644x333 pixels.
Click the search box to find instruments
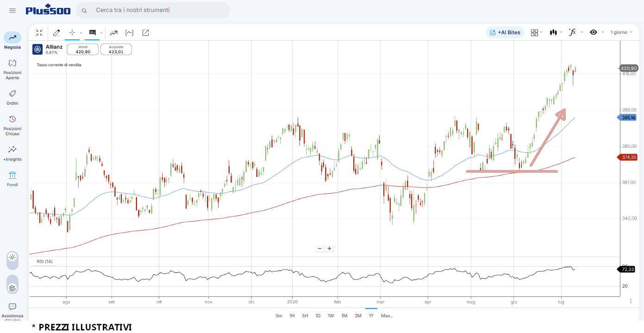click(x=153, y=10)
